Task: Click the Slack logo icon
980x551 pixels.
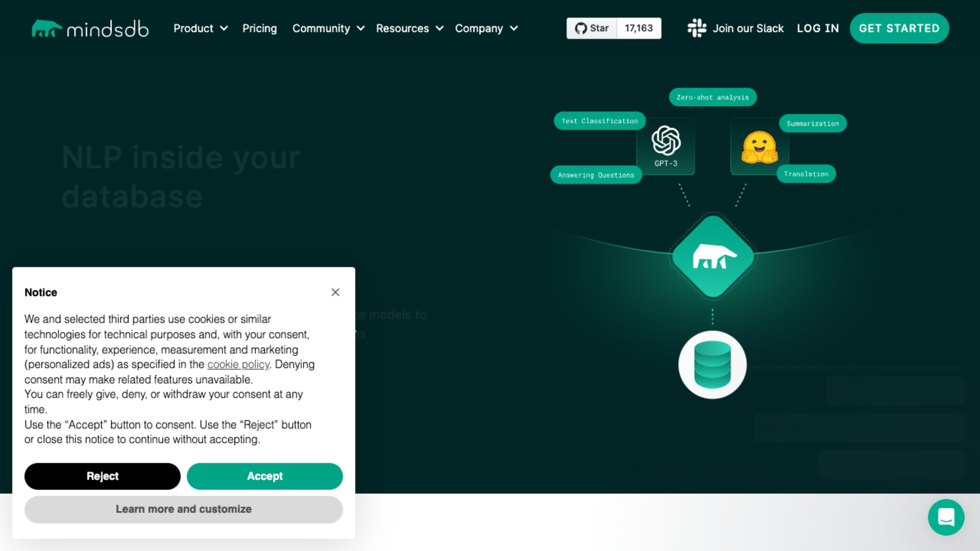Action: 697,28
